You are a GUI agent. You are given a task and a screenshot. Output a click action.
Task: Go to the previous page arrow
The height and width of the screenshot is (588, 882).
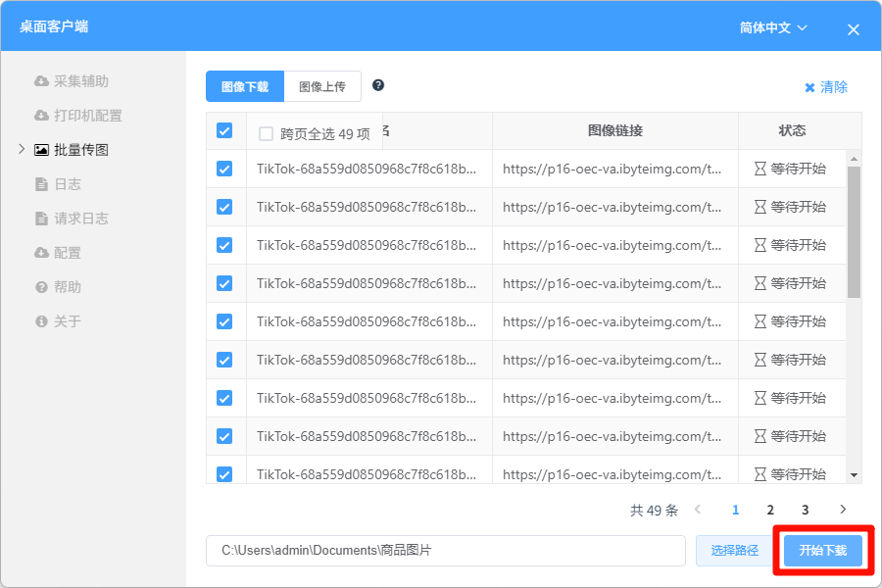(698, 510)
